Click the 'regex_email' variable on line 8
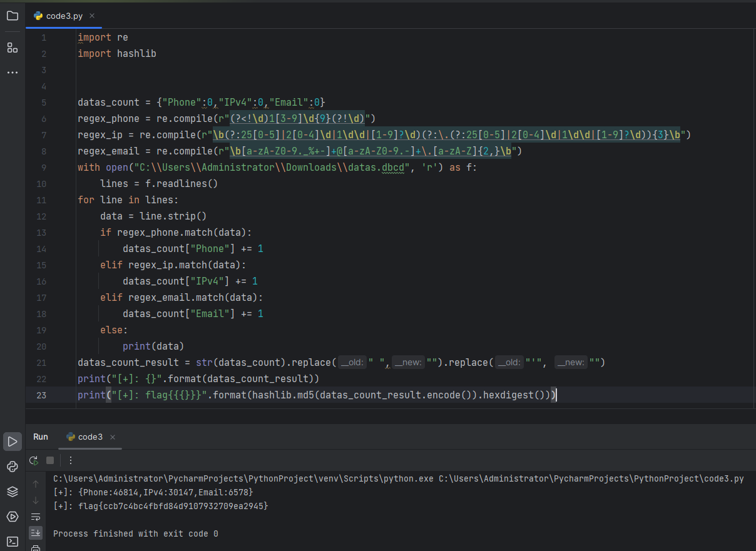 click(108, 151)
